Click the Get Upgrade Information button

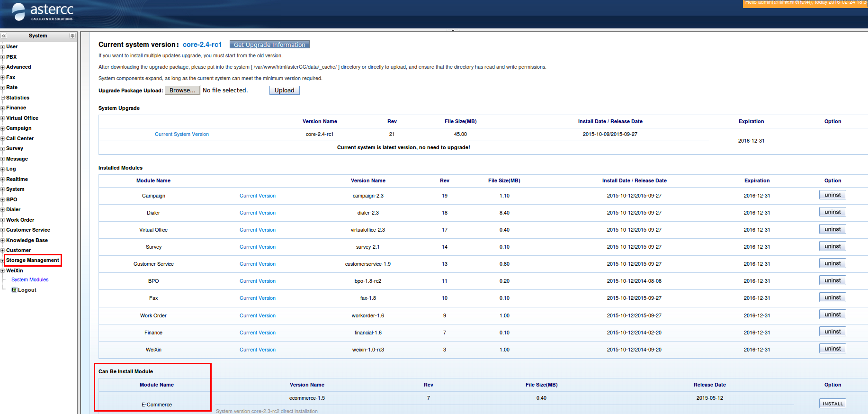[269, 45]
